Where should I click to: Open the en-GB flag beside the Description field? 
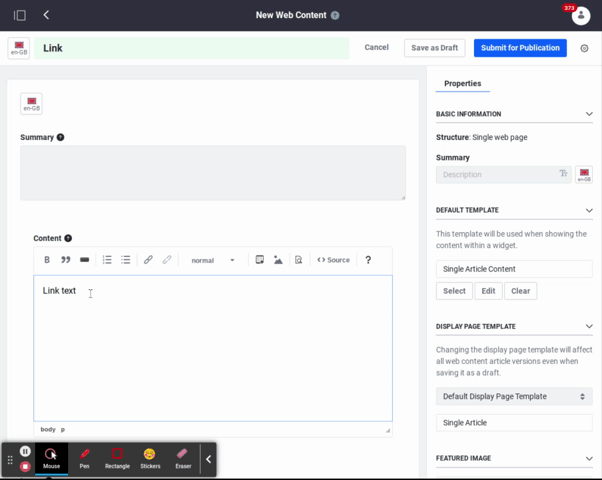pyautogui.click(x=584, y=175)
